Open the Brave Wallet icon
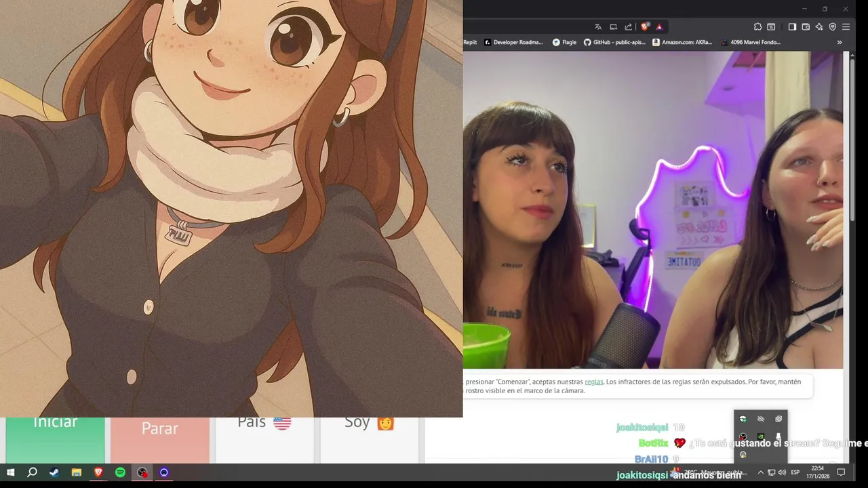 click(x=806, y=27)
